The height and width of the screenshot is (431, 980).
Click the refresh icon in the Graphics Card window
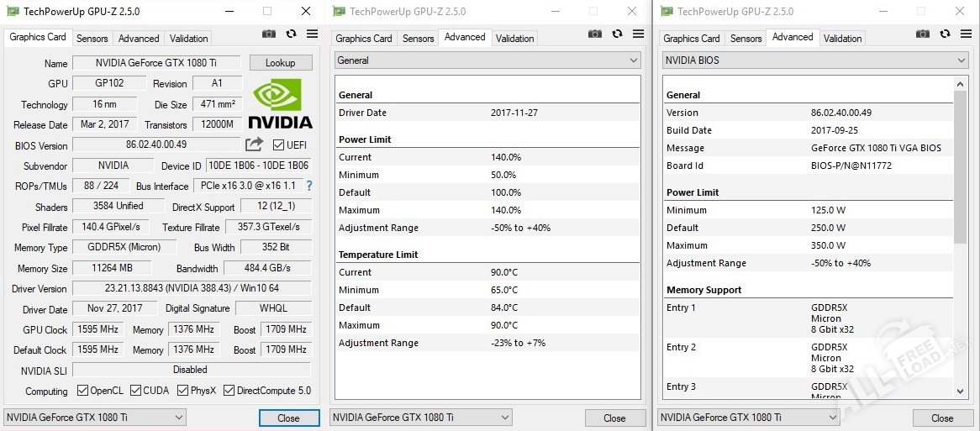click(x=291, y=34)
